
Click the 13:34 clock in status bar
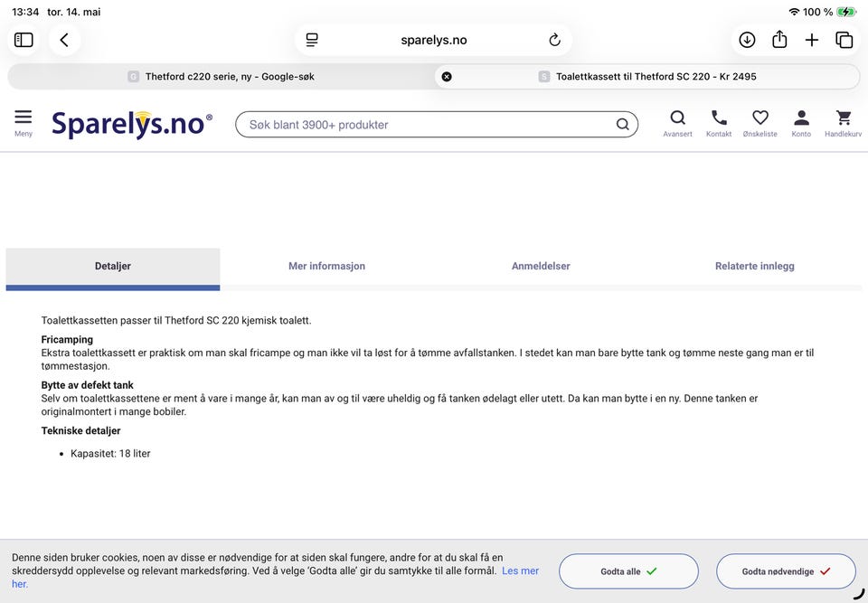tap(25, 12)
